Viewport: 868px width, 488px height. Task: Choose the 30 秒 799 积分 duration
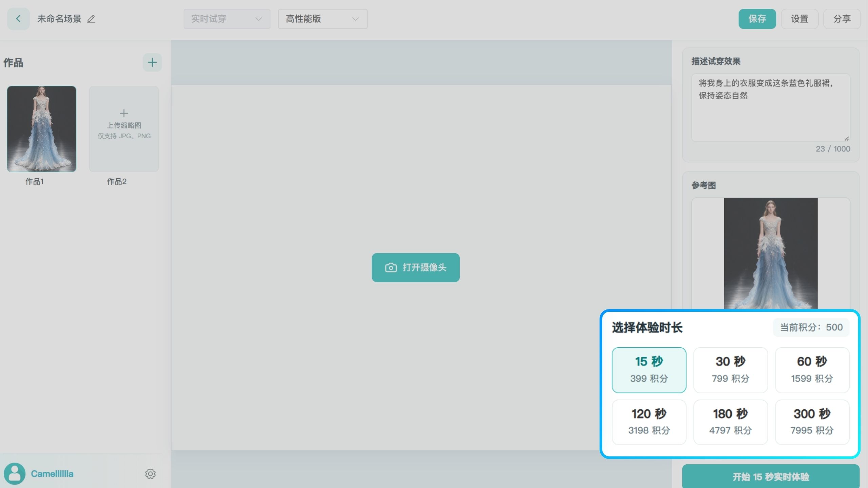coord(731,370)
